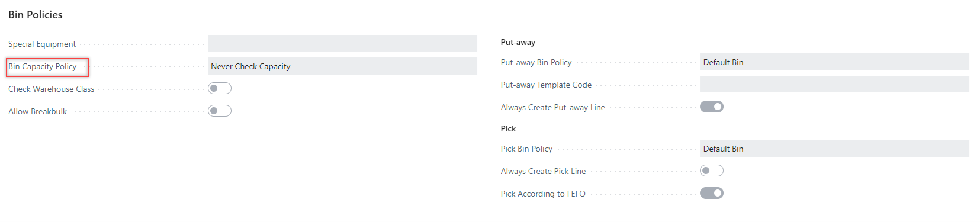Enable the Check Warehouse Class toggle
The image size is (980, 222).
tap(219, 88)
